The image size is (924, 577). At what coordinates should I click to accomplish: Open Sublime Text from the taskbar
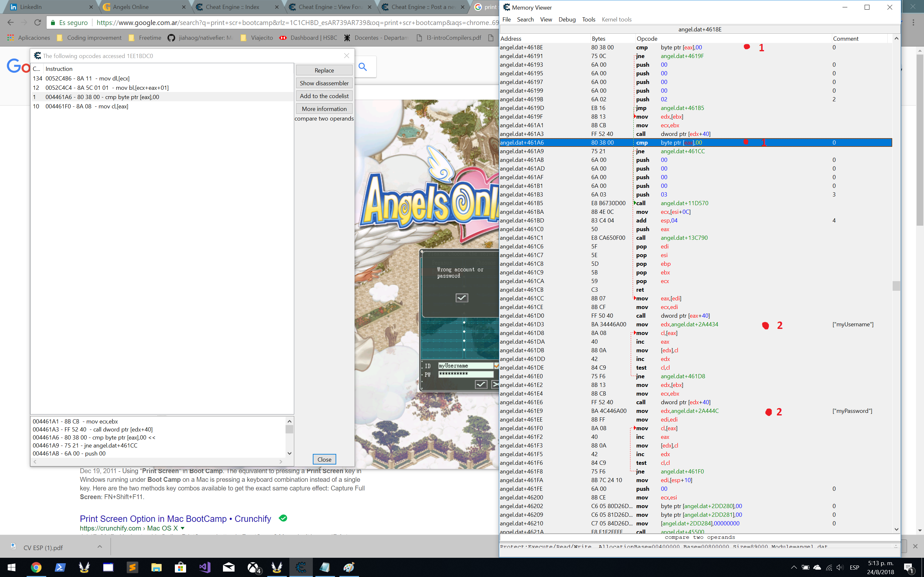[x=132, y=567]
